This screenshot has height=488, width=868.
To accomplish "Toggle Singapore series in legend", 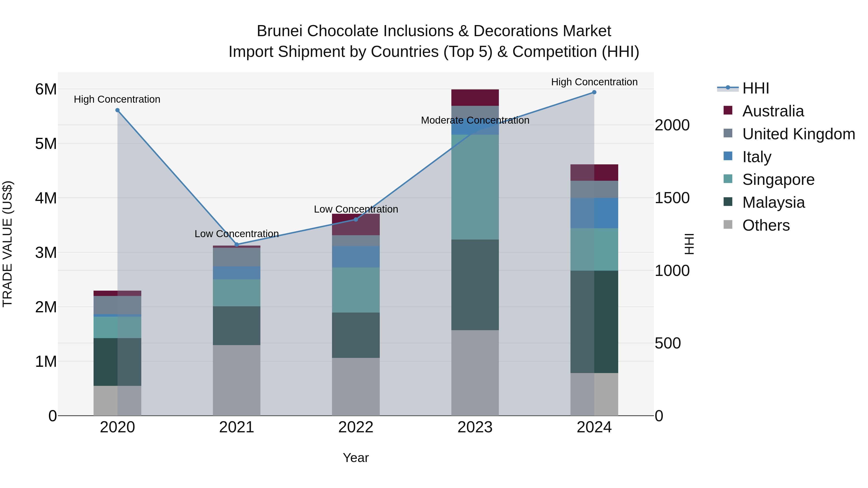I will [769, 180].
